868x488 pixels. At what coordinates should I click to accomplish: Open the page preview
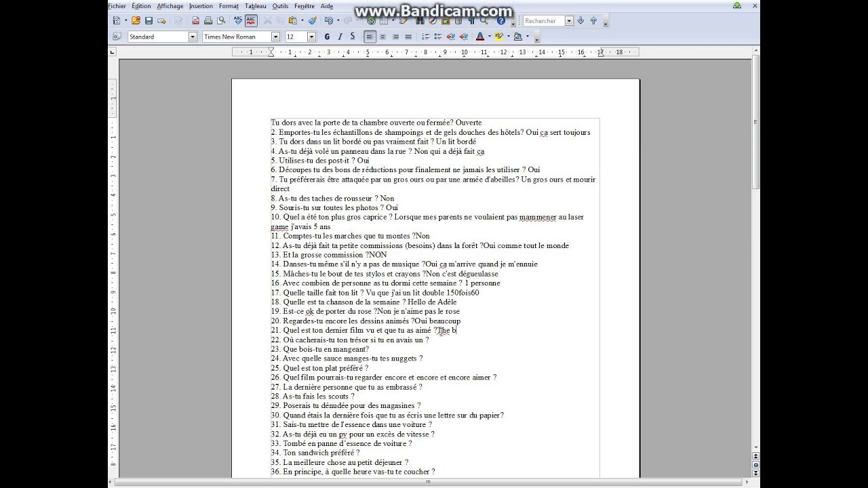(x=221, y=21)
